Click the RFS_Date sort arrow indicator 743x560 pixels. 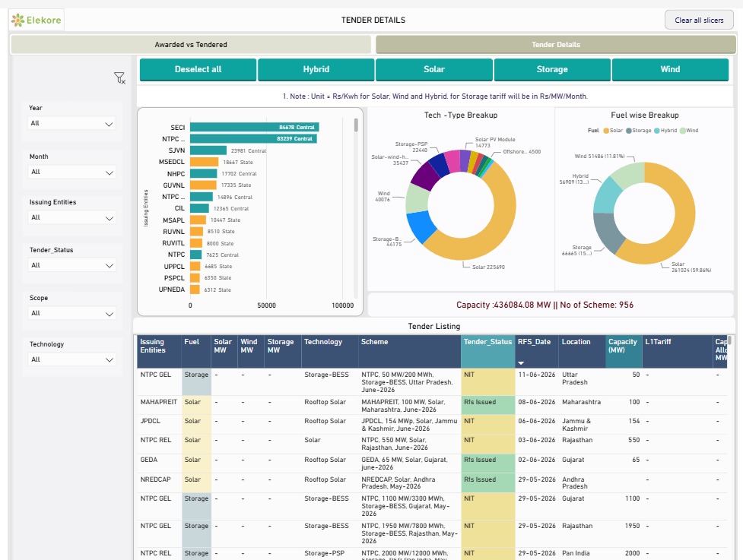[x=521, y=363]
